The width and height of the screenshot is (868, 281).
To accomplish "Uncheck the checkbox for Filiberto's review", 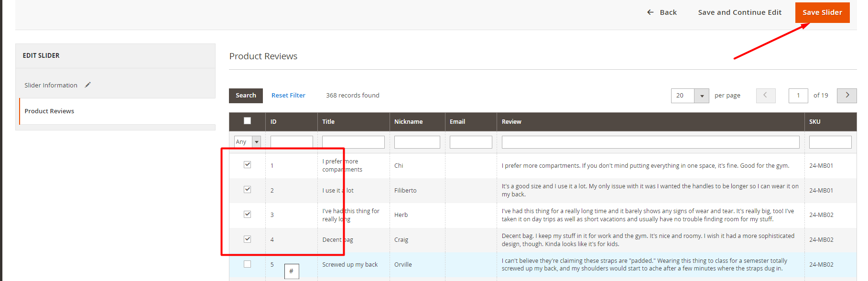I will 247,190.
